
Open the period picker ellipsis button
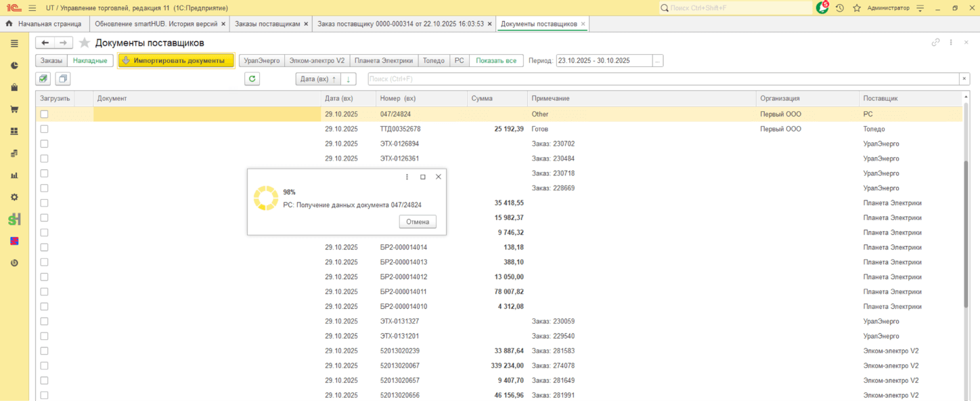point(658,60)
